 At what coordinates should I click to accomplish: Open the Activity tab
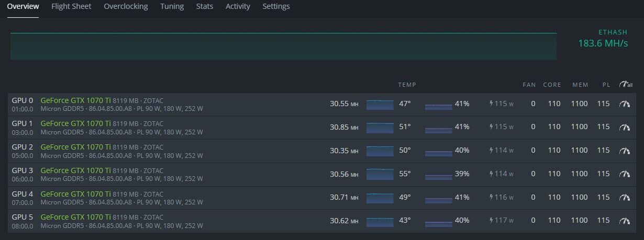point(238,6)
